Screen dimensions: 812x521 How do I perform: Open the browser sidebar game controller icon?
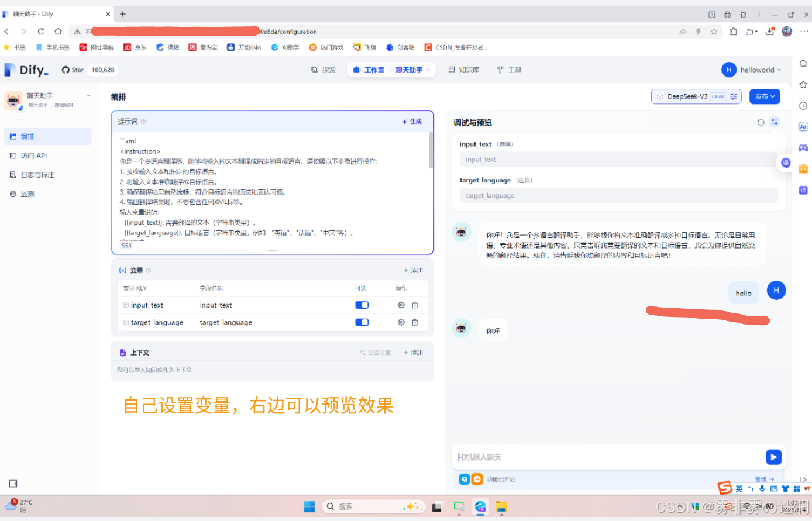click(x=803, y=148)
